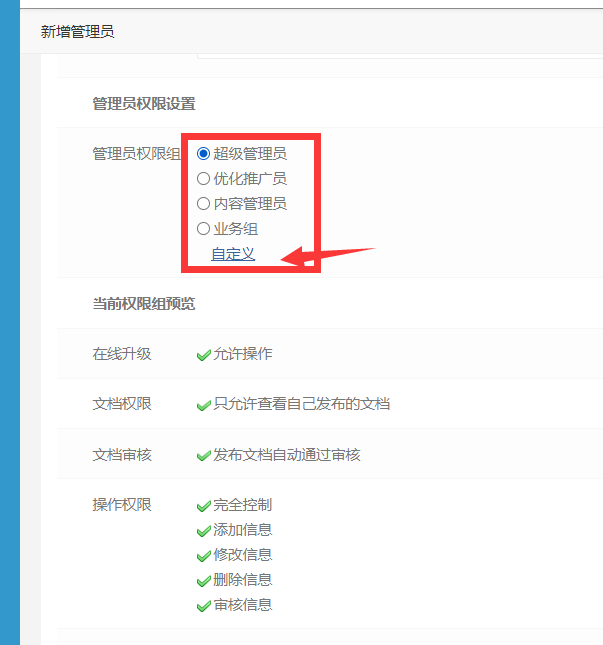Screen dimensions: 603x645
Task: Click the 只允许查看自己发布的文档 text
Action: click(x=302, y=404)
